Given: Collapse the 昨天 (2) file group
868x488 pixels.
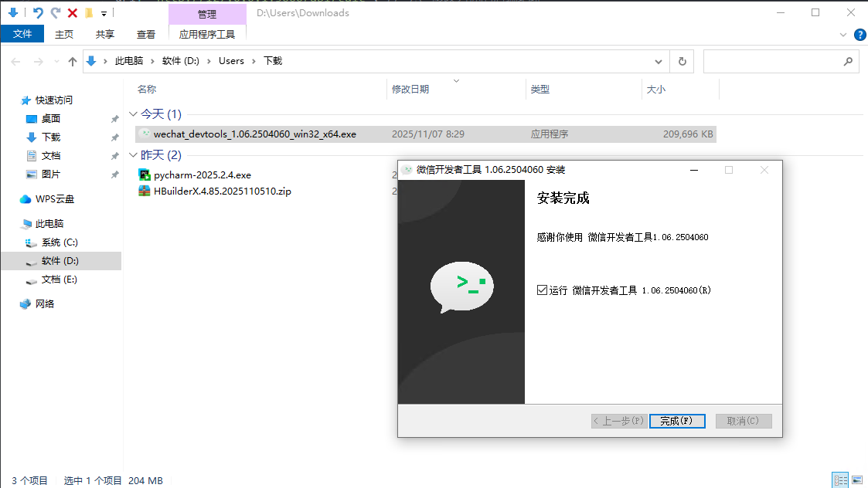Looking at the screenshot, I should coord(133,155).
